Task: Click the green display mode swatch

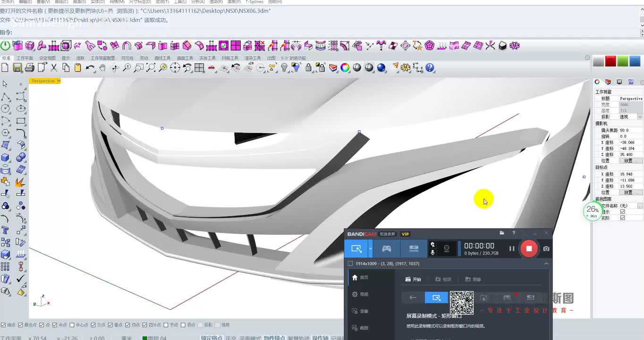Action: point(623,61)
